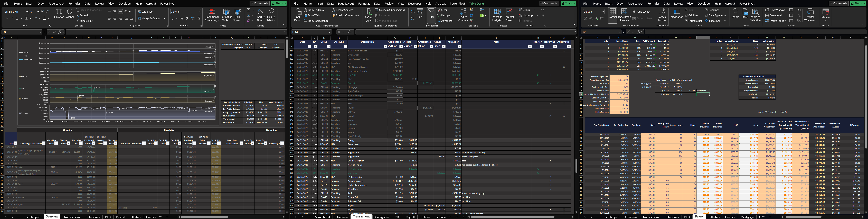The height and width of the screenshot is (219, 868).
Task: Click Arrange All
Action: [x=774, y=15]
